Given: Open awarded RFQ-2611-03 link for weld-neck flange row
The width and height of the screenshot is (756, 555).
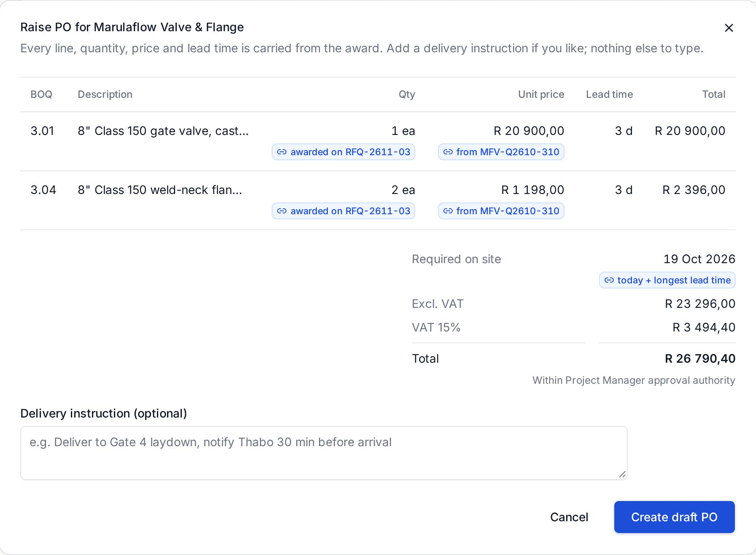Looking at the screenshot, I should coord(343,211).
